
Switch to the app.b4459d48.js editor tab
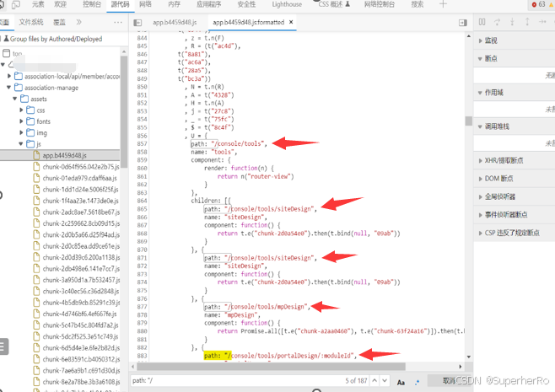point(175,22)
